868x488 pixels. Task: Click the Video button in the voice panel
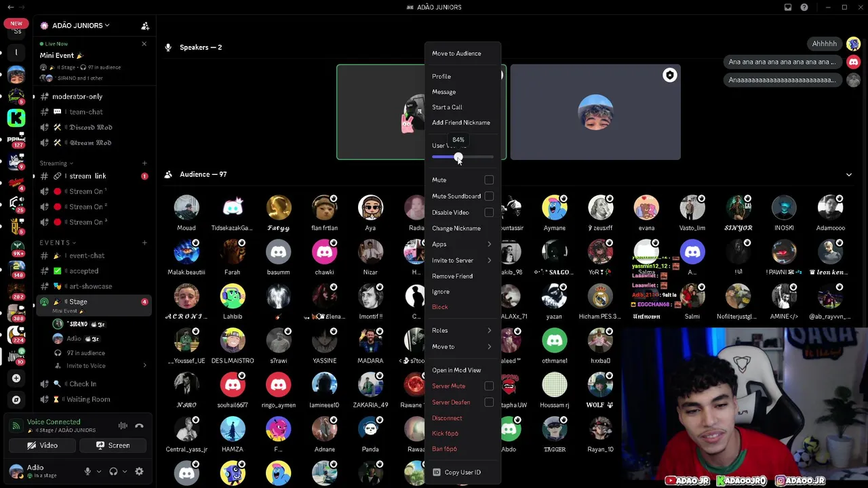(x=42, y=445)
